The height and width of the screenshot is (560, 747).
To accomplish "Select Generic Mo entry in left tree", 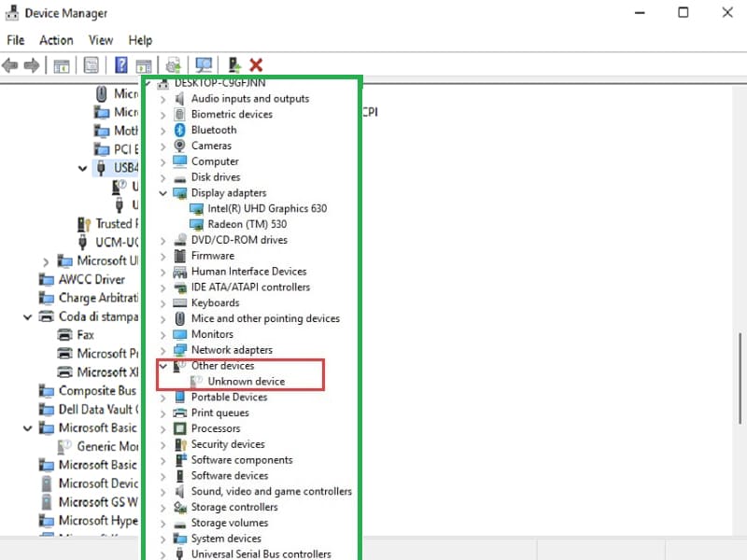I will tap(108, 447).
